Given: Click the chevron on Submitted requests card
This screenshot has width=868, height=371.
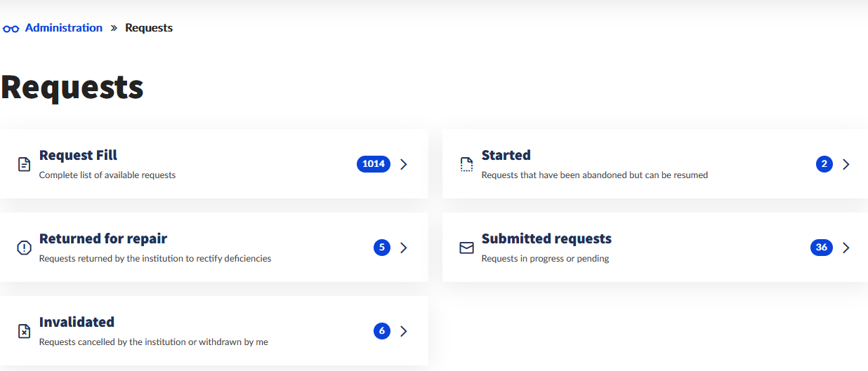Looking at the screenshot, I should tap(846, 248).
